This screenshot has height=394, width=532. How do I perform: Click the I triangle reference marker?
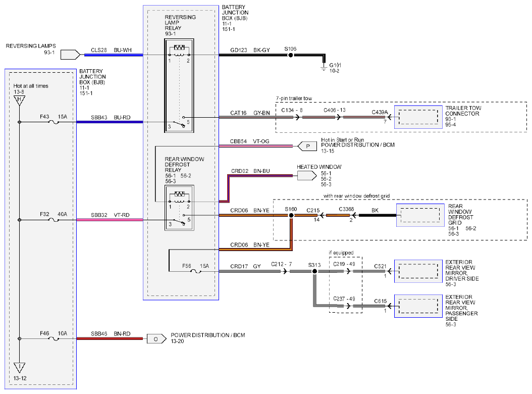[19, 368]
